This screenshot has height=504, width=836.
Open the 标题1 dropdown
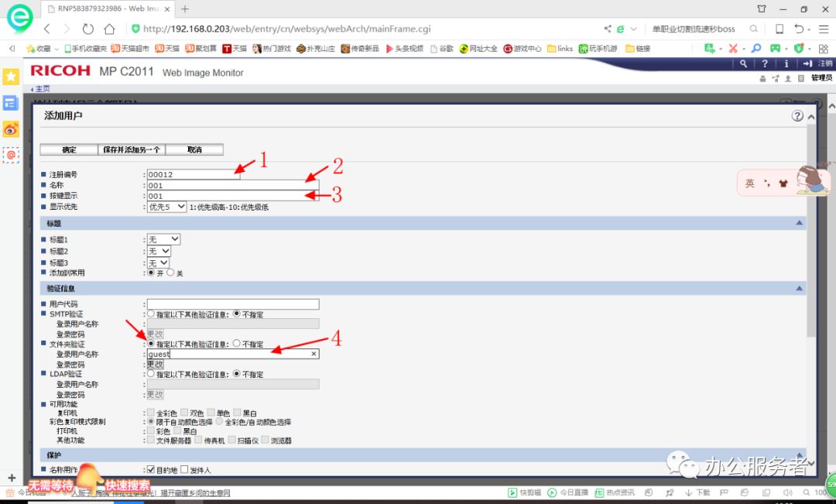pos(163,239)
